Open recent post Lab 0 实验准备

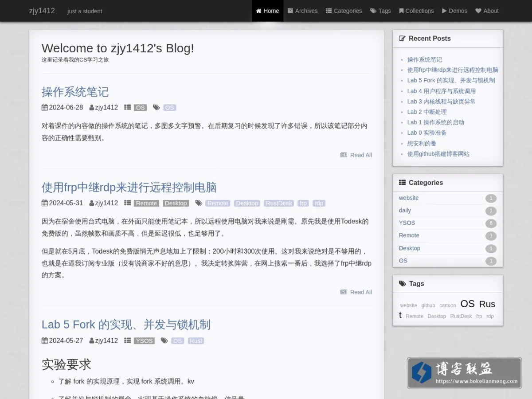coord(427,133)
